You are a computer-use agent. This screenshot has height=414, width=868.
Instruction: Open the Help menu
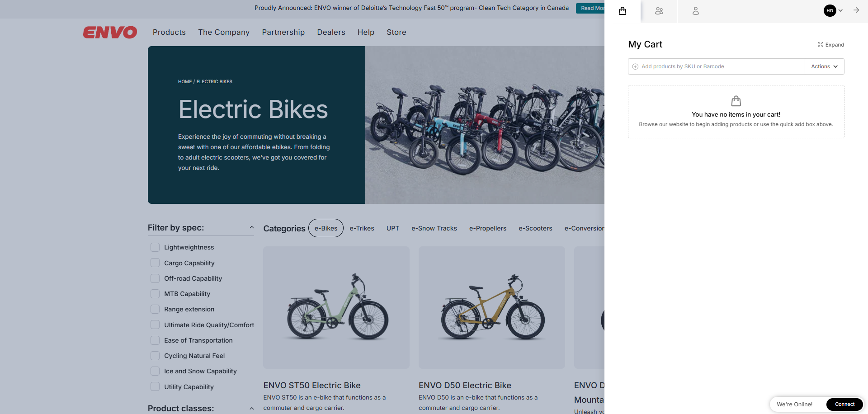point(366,32)
